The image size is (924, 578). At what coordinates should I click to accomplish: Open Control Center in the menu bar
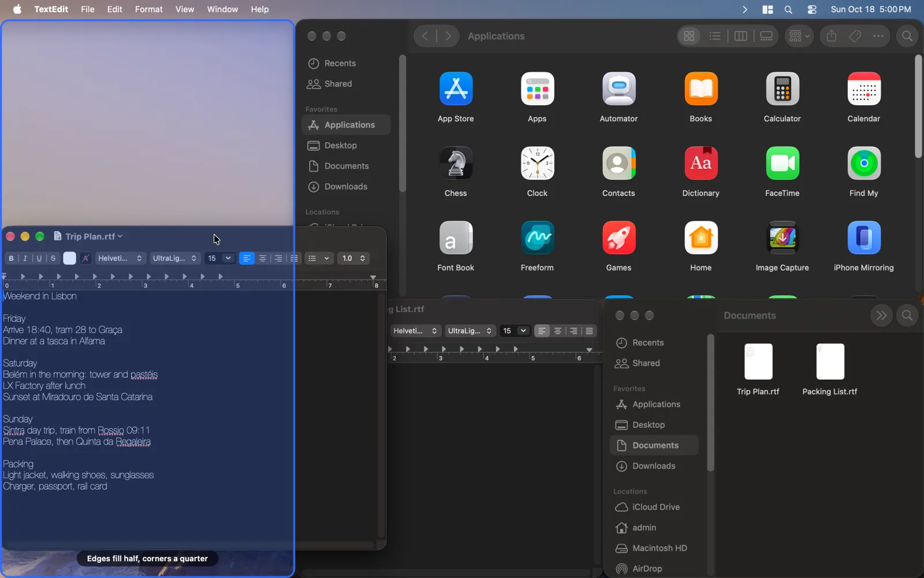812,9
